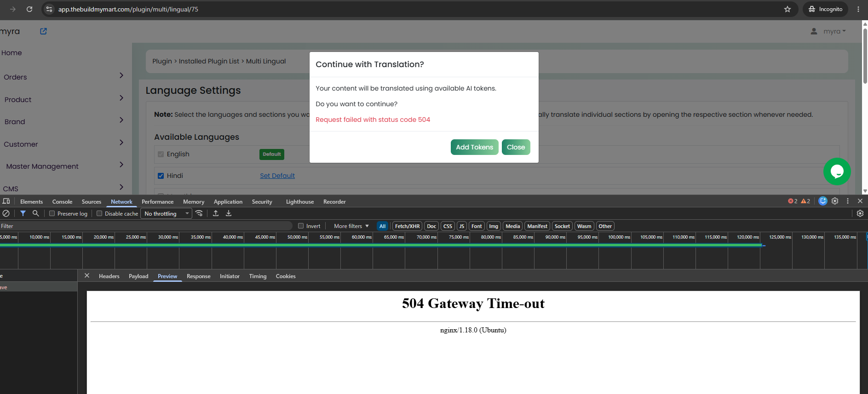
Task: Toggle the network filter funnel icon
Action: point(23,213)
